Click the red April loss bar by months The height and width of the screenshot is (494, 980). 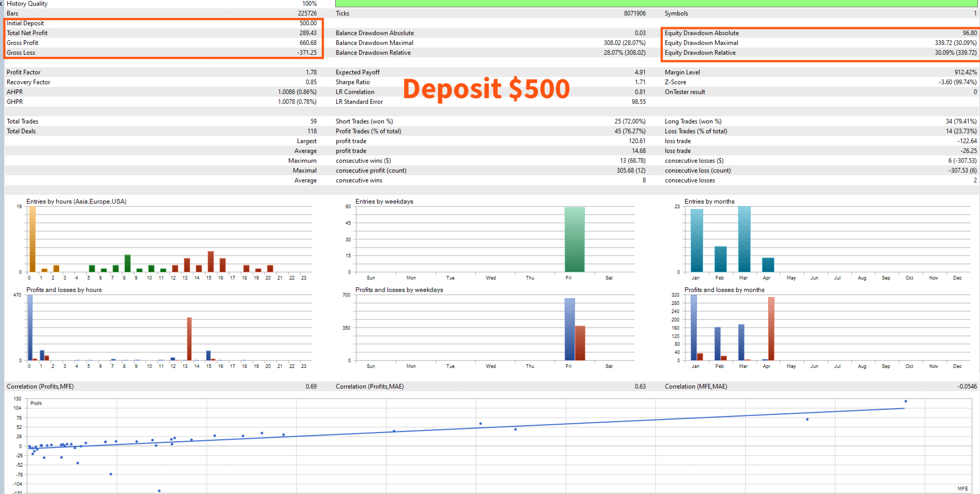(x=771, y=329)
